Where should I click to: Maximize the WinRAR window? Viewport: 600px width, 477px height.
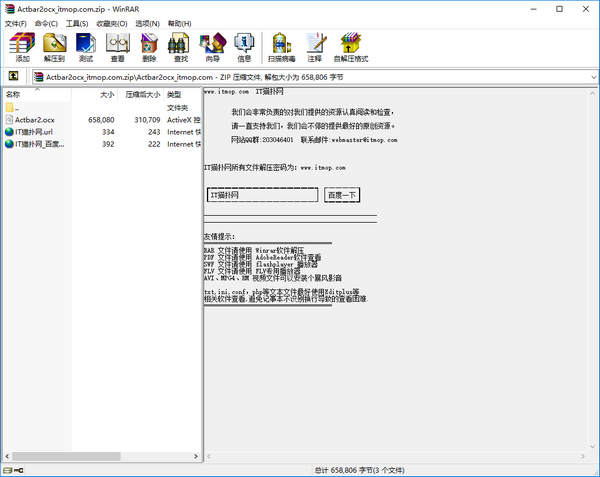(x=559, y=9)
